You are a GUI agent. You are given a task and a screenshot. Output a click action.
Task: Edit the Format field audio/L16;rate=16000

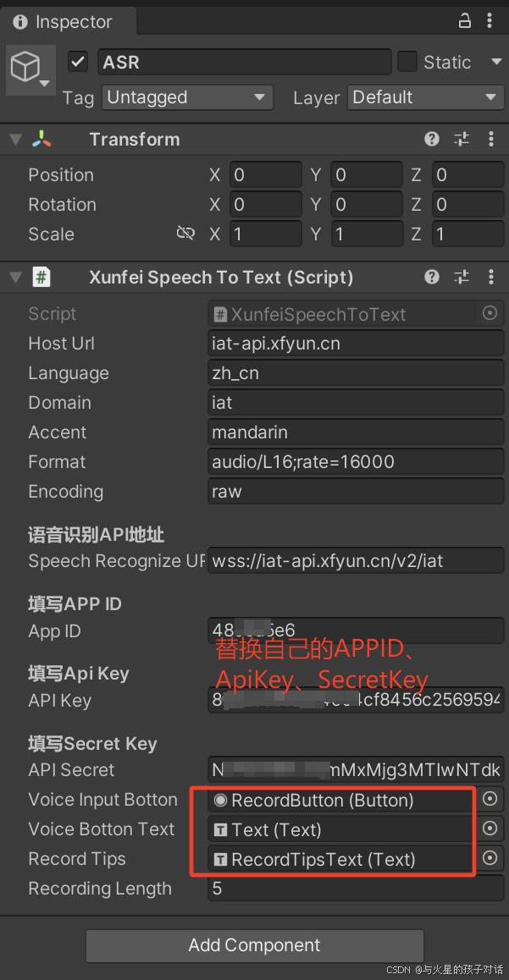(356, 462)
